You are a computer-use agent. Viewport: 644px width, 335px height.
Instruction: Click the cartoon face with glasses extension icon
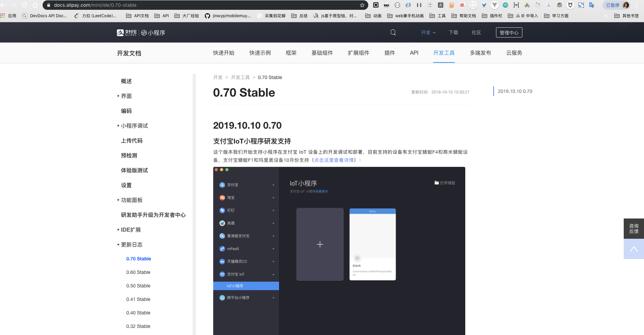pyautogui.click(x=560, y=5)
